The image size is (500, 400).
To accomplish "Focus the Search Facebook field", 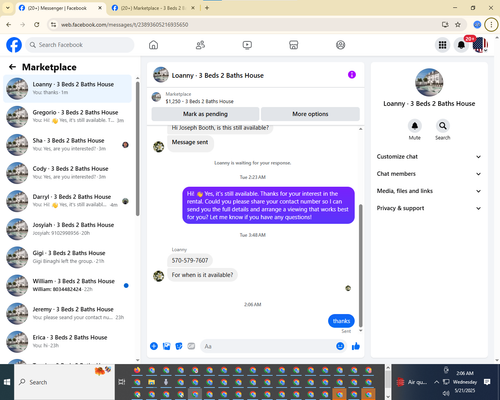I will tap(80, 45).
